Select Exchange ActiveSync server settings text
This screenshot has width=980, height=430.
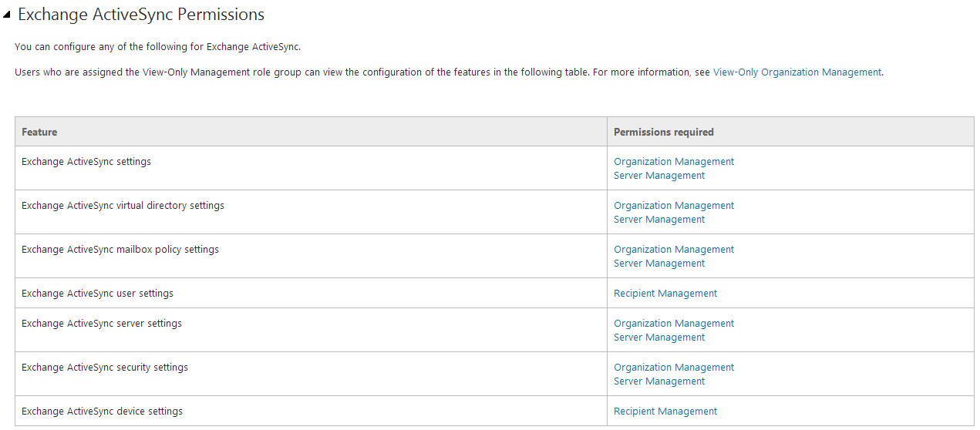[x=102, y=324]
